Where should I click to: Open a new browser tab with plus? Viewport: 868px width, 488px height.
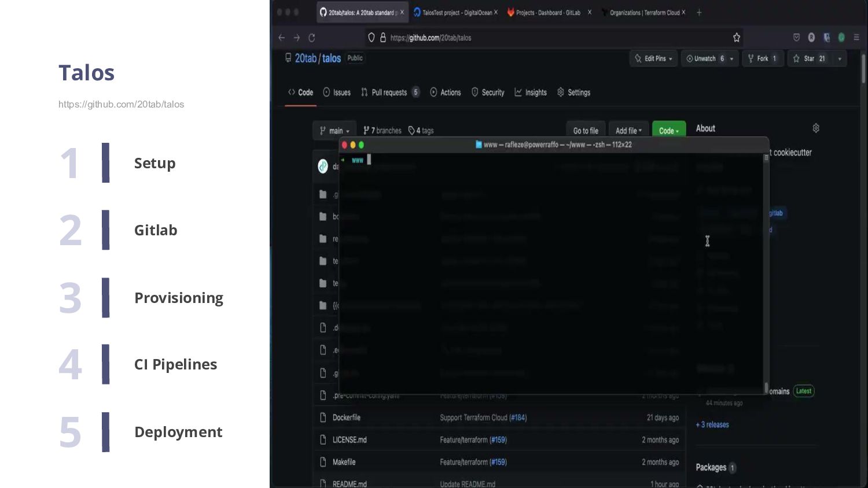click(699, 12)
